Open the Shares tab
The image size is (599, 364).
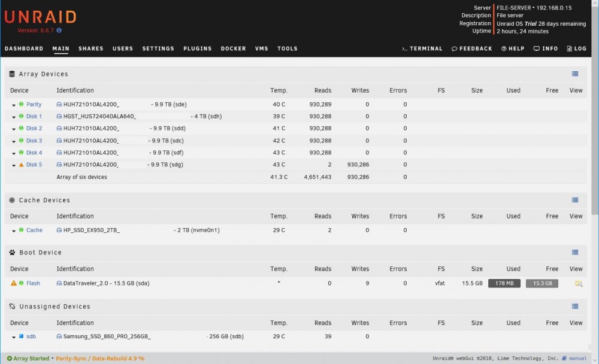91,48
